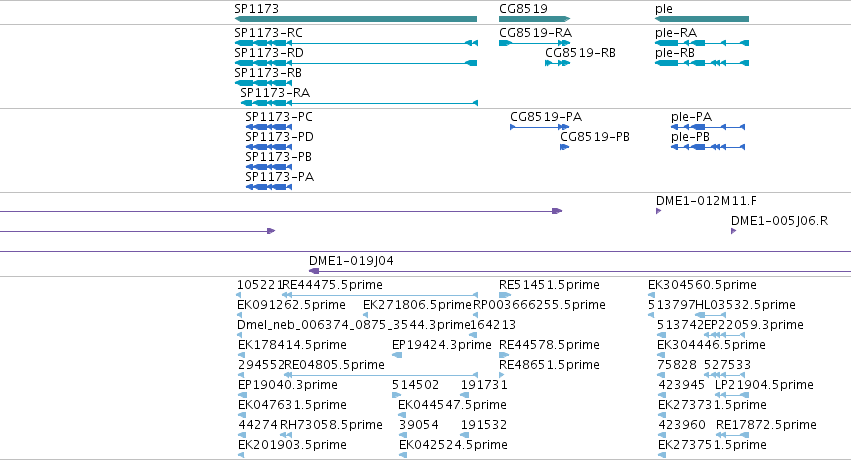Viewport: 851px width, 460px height.
Task: Click the SP1173-RC transcript label
Action: click(x=268, y=33)
